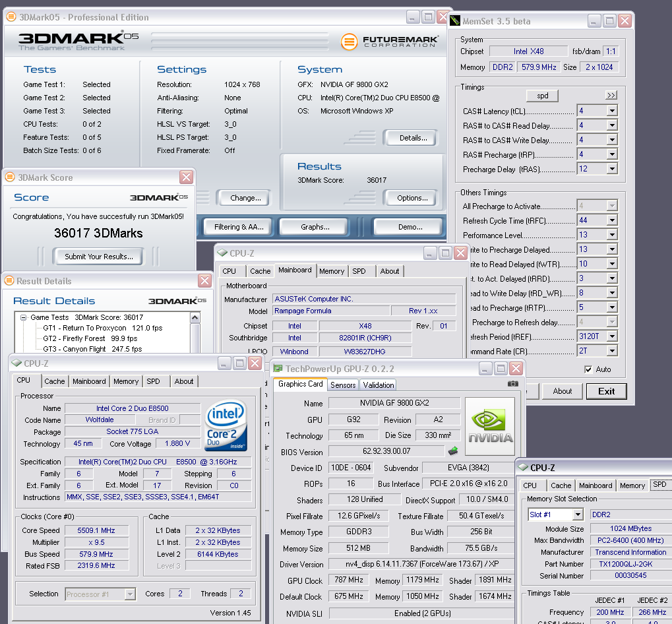Click the Result Details window title icon
This screenshot has width=672, height=624.
point(9,281)
